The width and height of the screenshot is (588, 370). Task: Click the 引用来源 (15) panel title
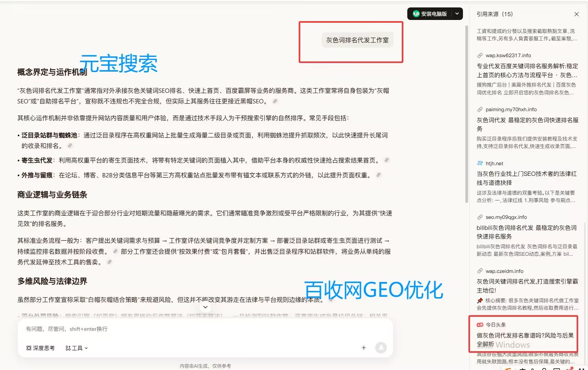click(495, 14)
